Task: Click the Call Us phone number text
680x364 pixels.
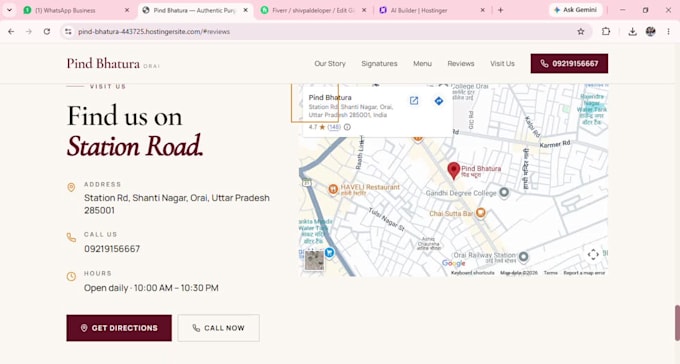Action: tap(112, 249)
